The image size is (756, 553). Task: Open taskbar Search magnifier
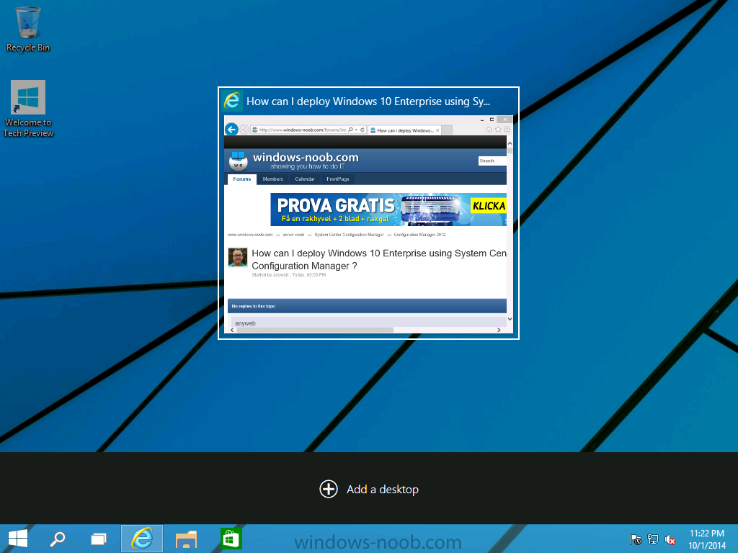pos(58,539)
